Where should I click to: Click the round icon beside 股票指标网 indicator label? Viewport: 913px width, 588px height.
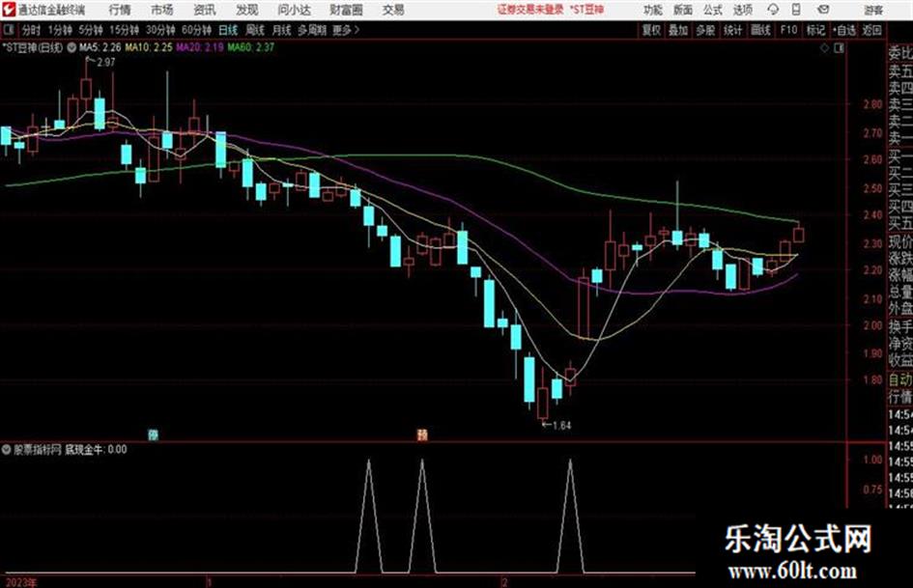point(7,449)
